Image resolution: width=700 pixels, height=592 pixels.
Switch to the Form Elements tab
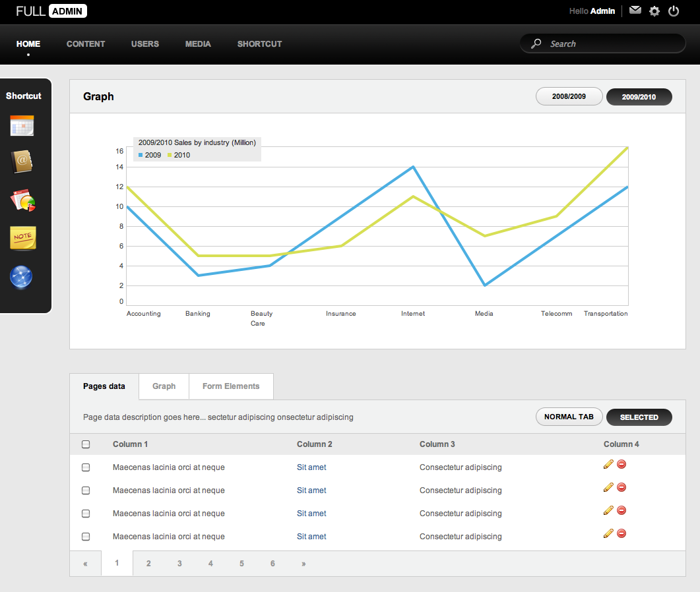point(231,386)
